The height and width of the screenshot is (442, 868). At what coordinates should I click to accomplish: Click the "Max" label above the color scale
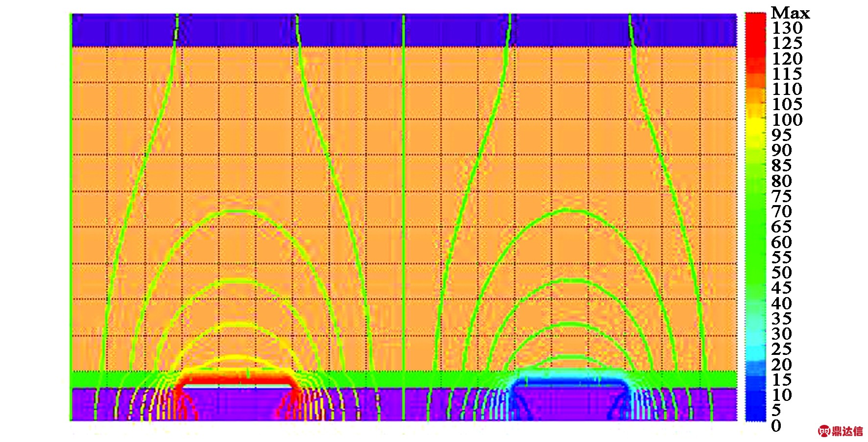click(790, 13)
